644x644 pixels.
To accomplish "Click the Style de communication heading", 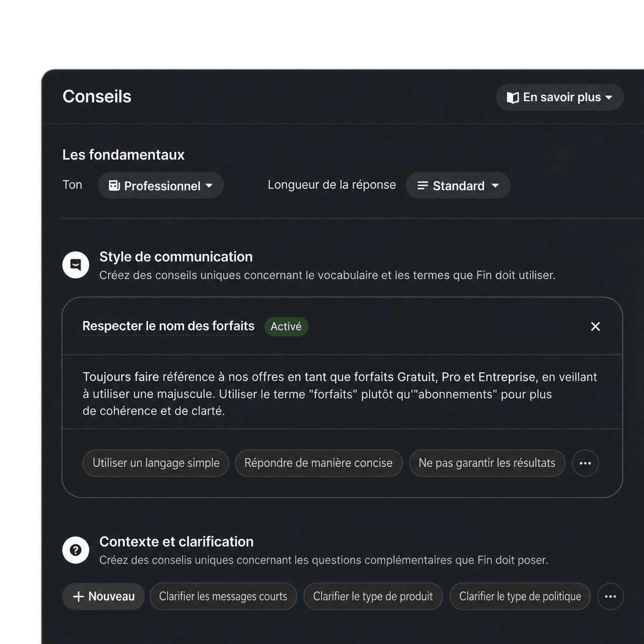I will pyautogui.click(x=176, y=257).
